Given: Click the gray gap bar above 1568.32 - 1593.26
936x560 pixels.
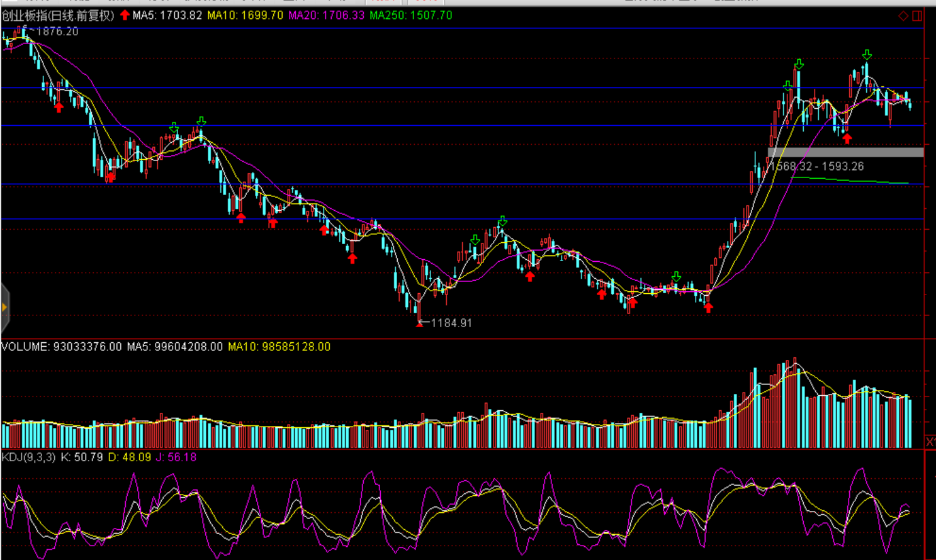Looking at the screenshot, I should 845,152.
